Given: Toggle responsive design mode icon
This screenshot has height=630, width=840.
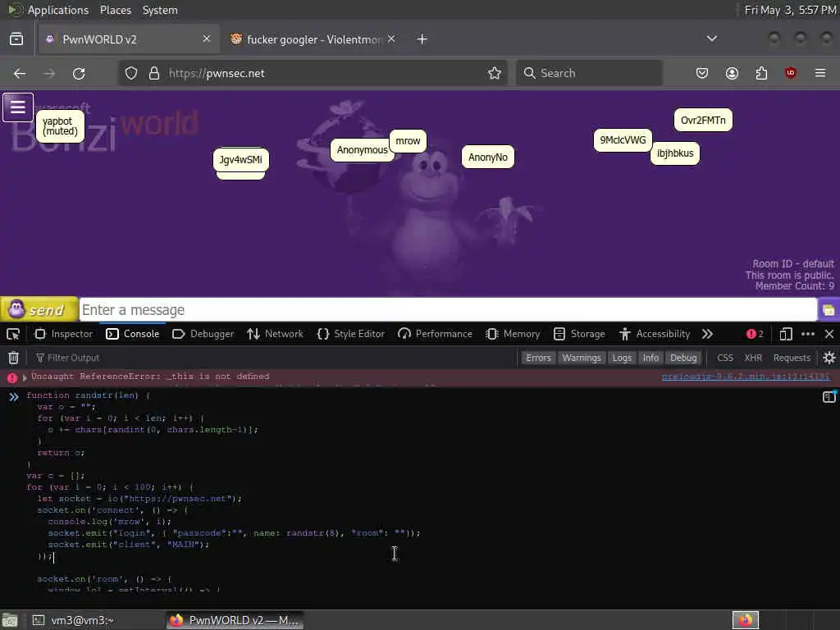Looking at the screenshot, I should (785, 335).
